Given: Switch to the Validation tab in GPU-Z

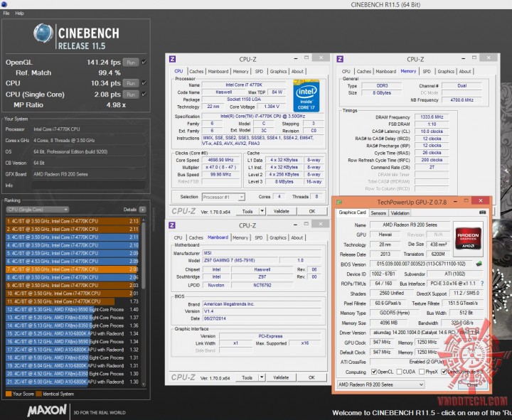Looking at the screenshot, I should (x=400, y=213).
